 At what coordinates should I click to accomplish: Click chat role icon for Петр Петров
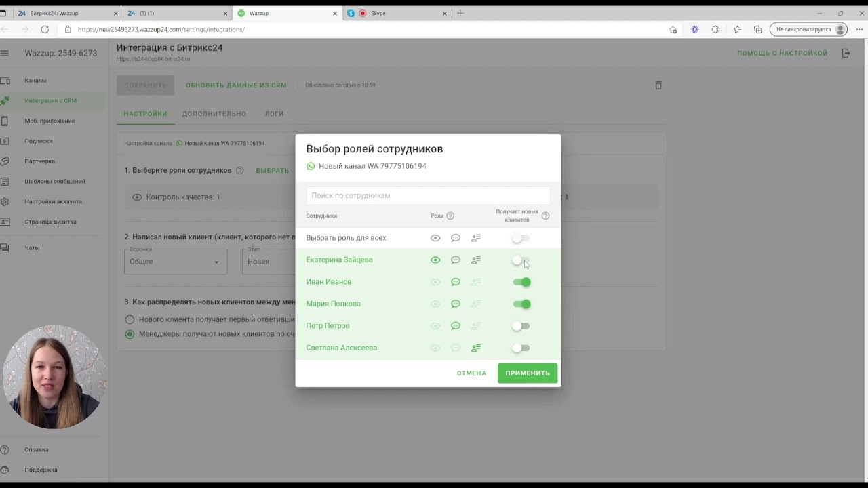(456, 326)
